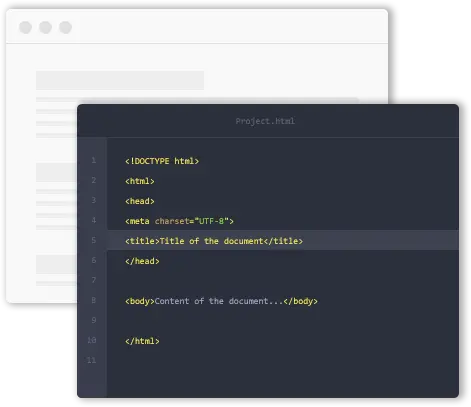Click line number 8 in gutter
This screenshot has height=407, width=471.
(x=94, y=300)
